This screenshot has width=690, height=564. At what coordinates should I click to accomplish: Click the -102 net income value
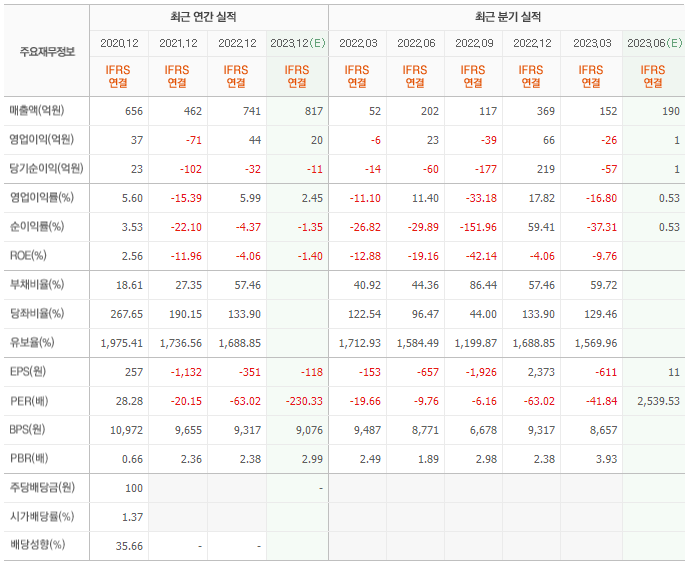point(191,169)
